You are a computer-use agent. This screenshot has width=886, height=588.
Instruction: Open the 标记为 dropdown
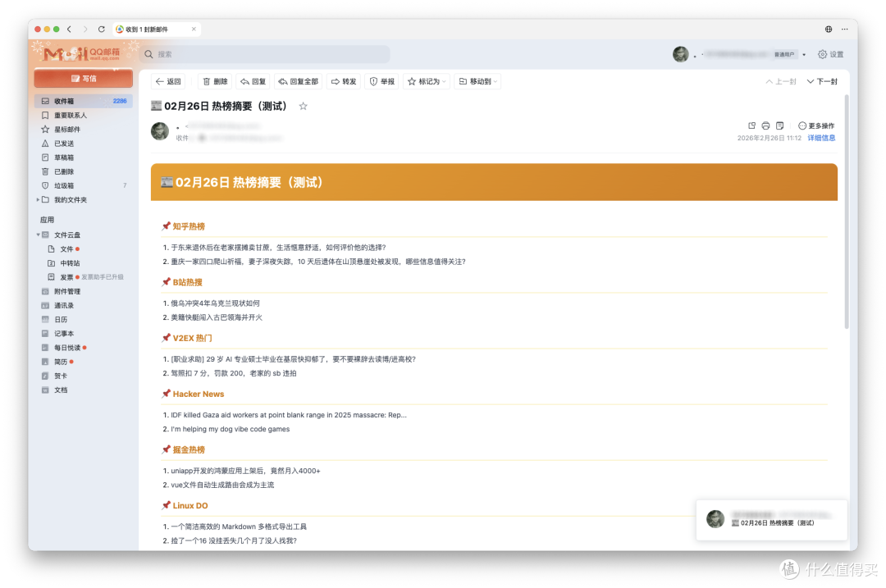click(427, 81)
